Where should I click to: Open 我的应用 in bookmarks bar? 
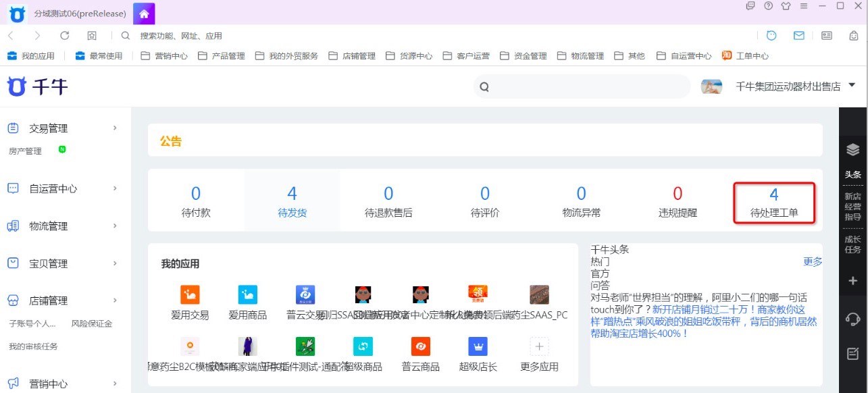[31, 56]
